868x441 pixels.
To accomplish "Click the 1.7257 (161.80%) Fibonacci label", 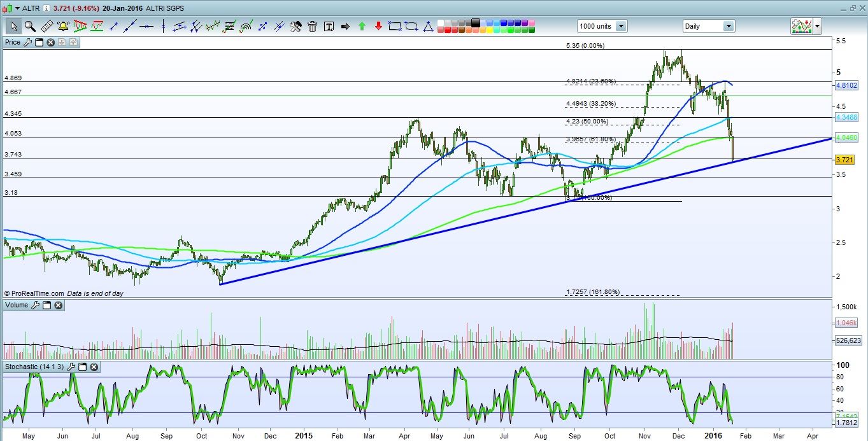I will point(593,292).
